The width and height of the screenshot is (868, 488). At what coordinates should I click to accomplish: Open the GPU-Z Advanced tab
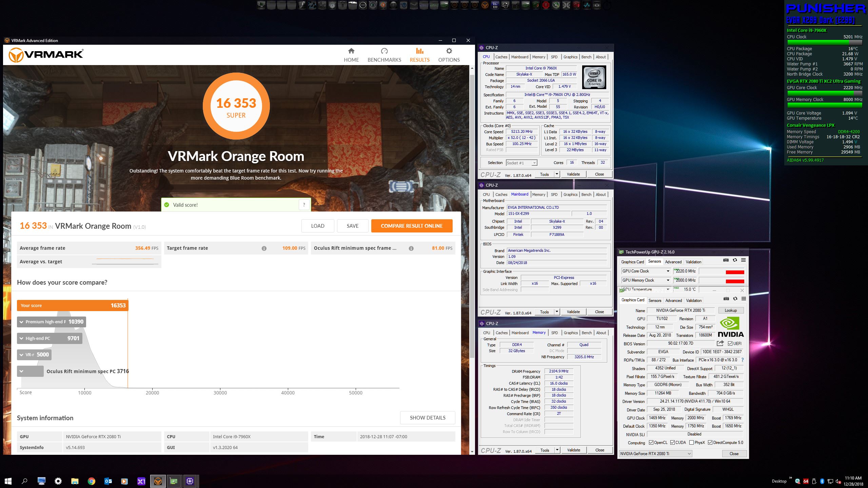pyautogui.click(x=673, y=301)
